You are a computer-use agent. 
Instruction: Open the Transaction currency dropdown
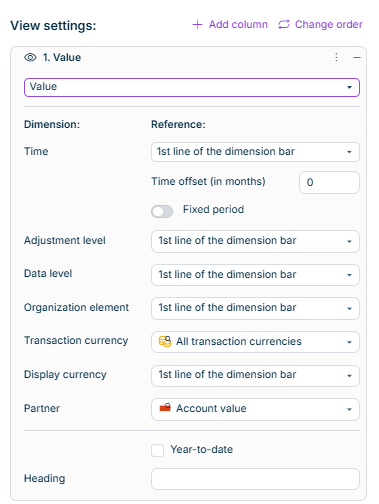point(255,342)
